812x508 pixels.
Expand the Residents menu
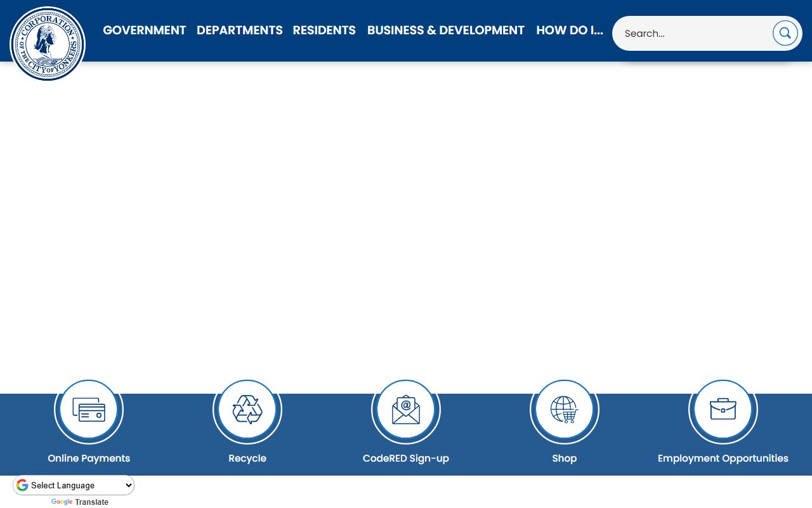[324, 30]
